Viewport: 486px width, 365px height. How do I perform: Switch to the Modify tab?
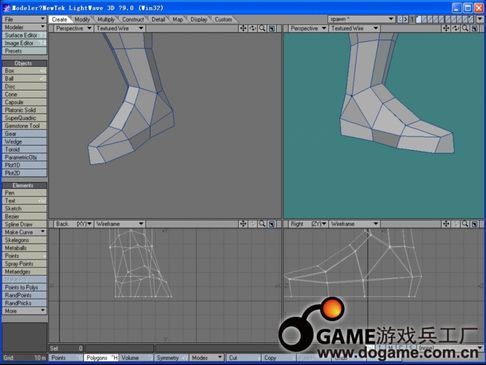pyautogui.click(x=82, y=19)
